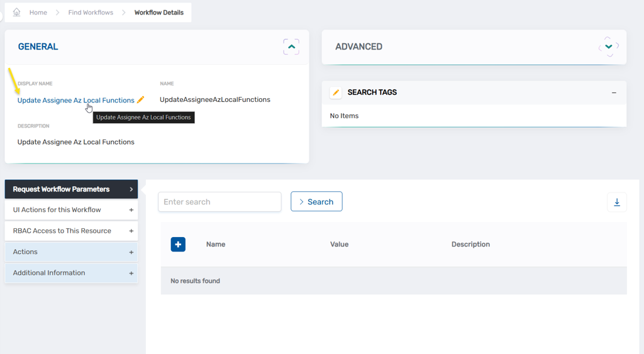This screenshot has height=354, width=644.
Task: Collapse Search Tags section with minus
Action: click(614, 93)
